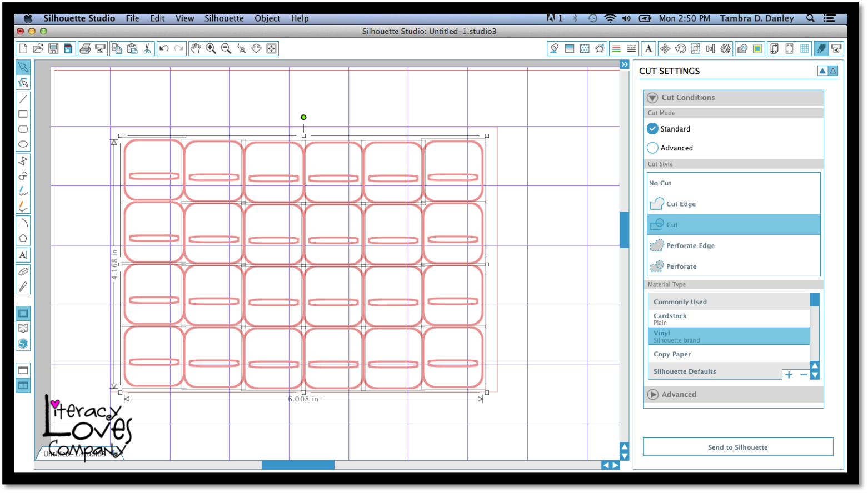This screenshot has height=493, width=868.
Task: Choose the Perforate style
Action: (x=734, y=266)
